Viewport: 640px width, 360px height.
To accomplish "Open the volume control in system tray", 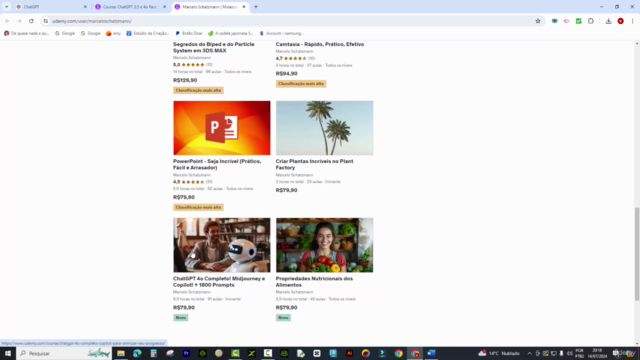I will (x=569, y=353).
